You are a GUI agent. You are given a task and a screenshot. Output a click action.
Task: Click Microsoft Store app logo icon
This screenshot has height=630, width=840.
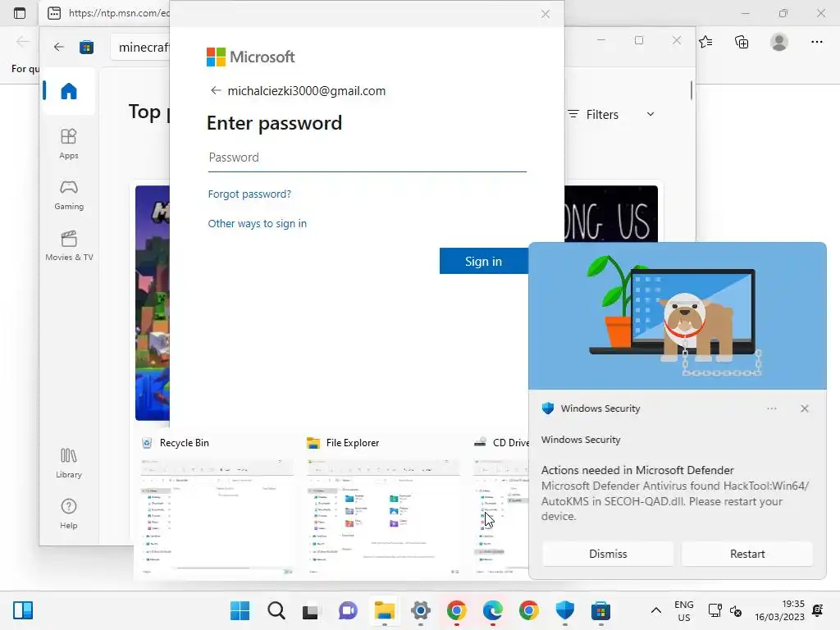(x=86, y=47)
